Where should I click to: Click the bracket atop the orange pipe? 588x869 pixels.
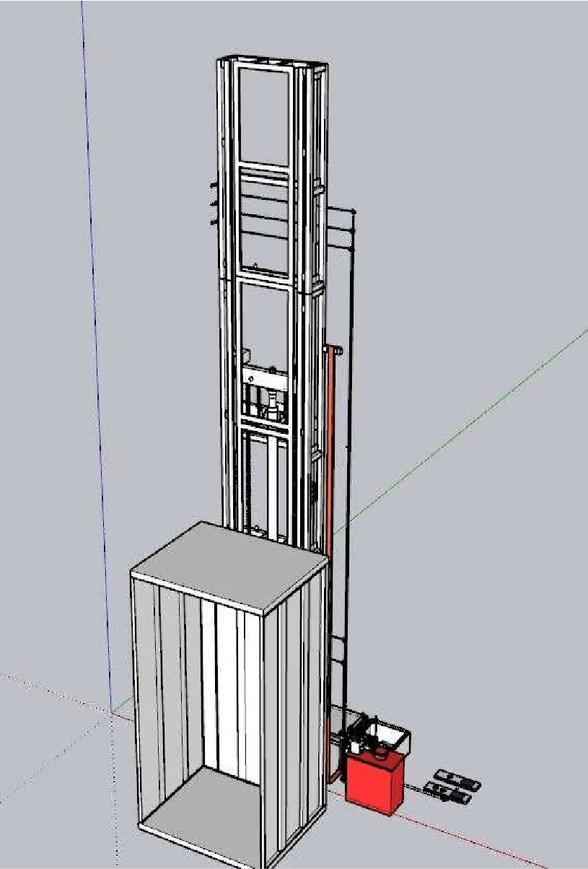(x=334, y=350)
